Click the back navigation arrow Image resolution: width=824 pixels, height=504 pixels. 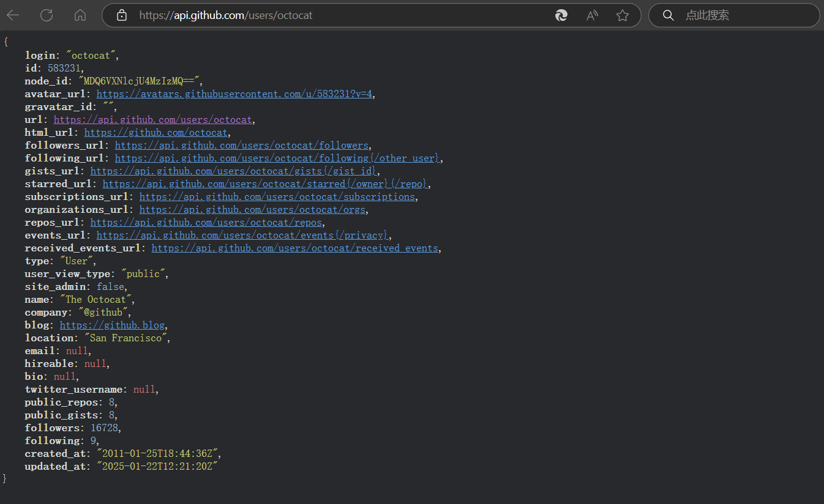pyautogui.click(x=12, y=15)
